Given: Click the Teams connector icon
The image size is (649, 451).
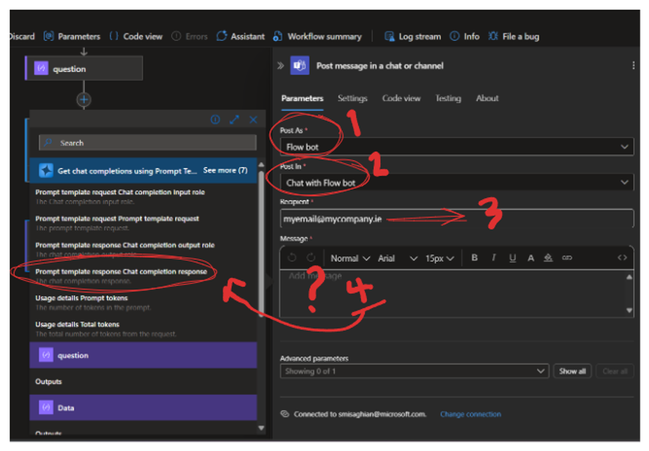Looking at the screenshot, I should tap(300, 65).
